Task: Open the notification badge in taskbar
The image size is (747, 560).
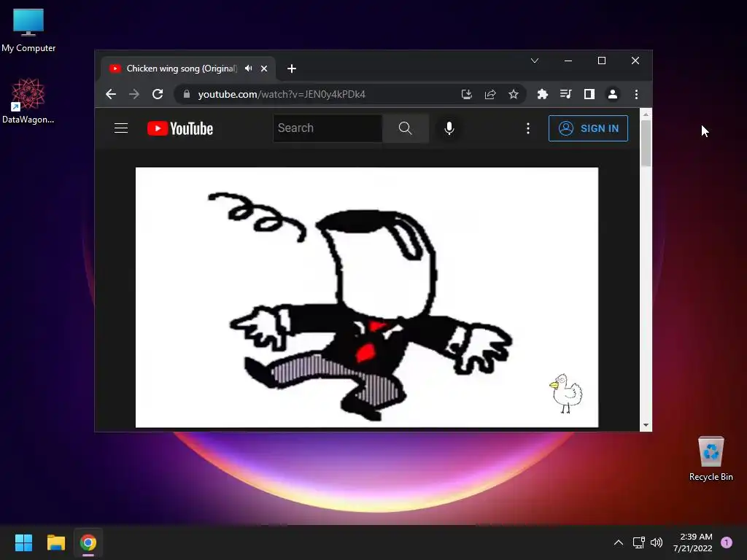Action: [727, 542]
